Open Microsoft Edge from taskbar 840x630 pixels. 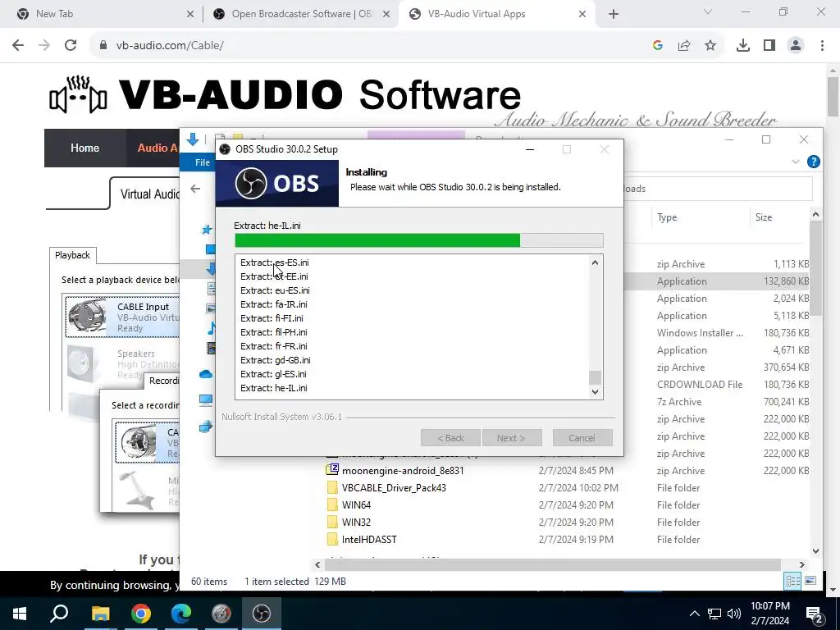pos(181,614)
